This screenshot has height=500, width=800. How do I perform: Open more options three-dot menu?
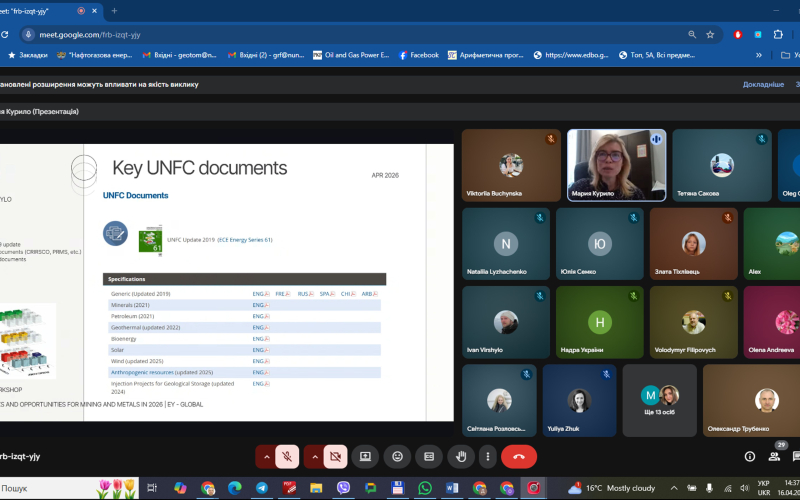coord(488,457)
